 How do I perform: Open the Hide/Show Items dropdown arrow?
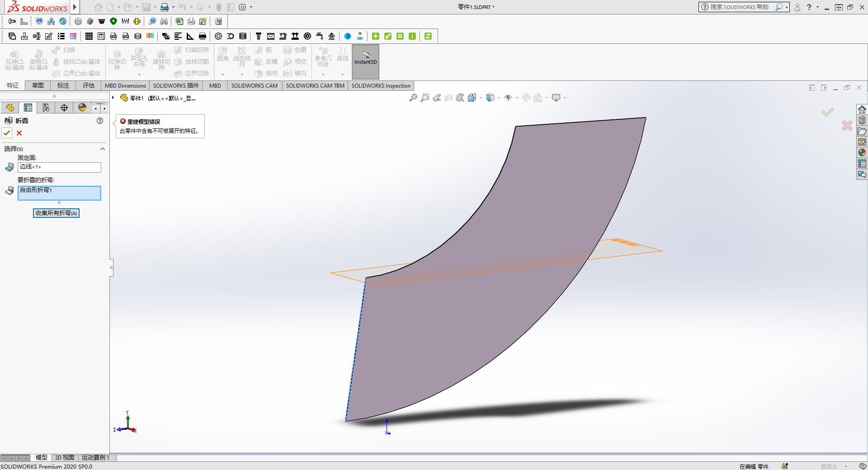pyautogui.click(x=517, y=98)
